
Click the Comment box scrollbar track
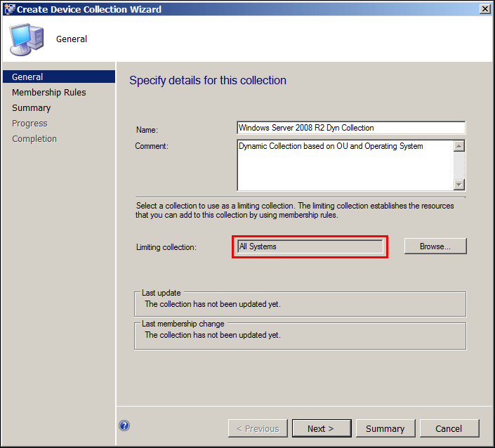459,166
